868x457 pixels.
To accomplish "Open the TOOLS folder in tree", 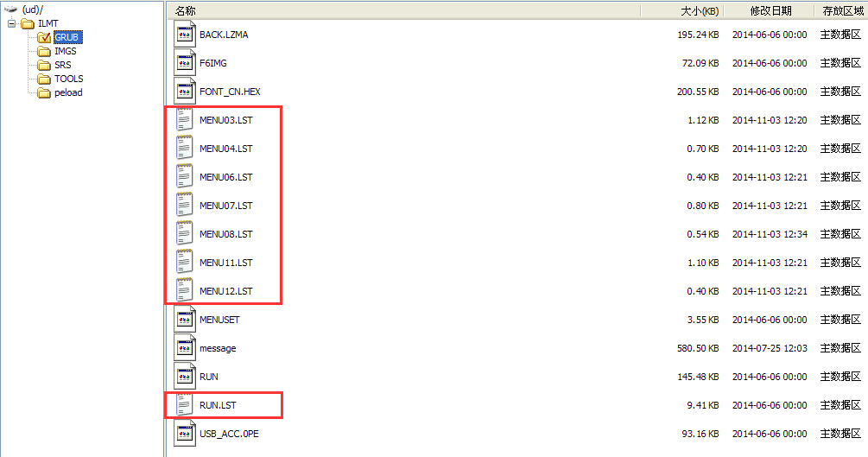I will tap(68, 79).
